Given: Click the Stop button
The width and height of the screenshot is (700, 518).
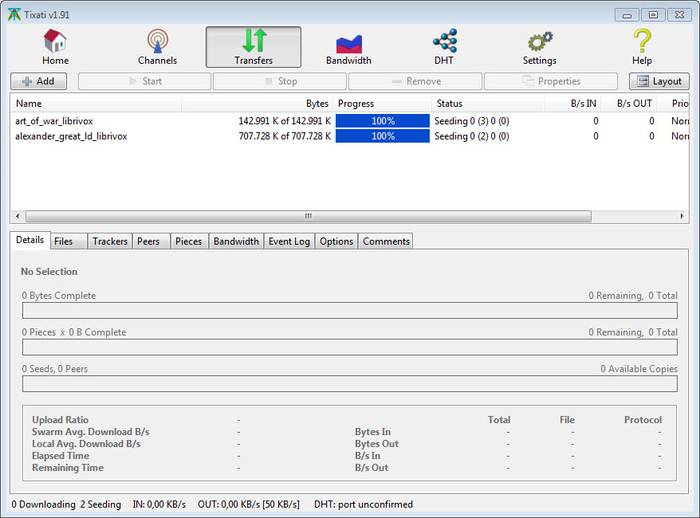Looking at the screenshot, I should (280, 81).
